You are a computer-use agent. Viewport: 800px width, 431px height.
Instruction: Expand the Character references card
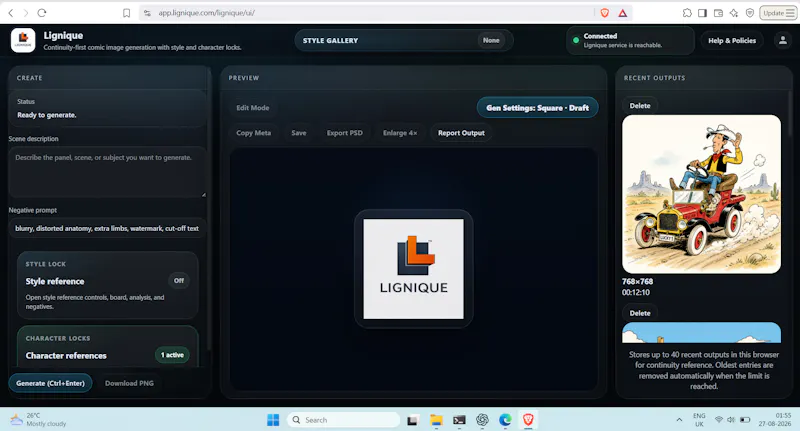108,347
